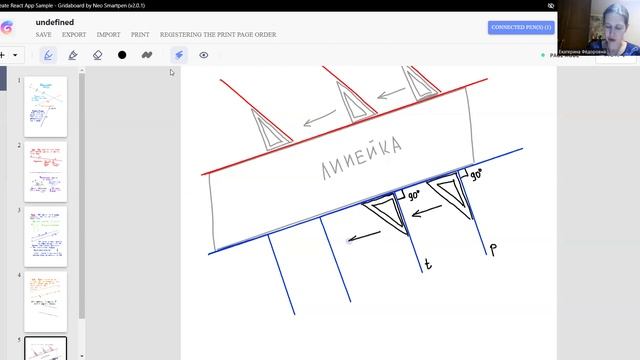Open page 2 thumbnail
Viewport: 640px width, 360px height.
pos(45,171)
